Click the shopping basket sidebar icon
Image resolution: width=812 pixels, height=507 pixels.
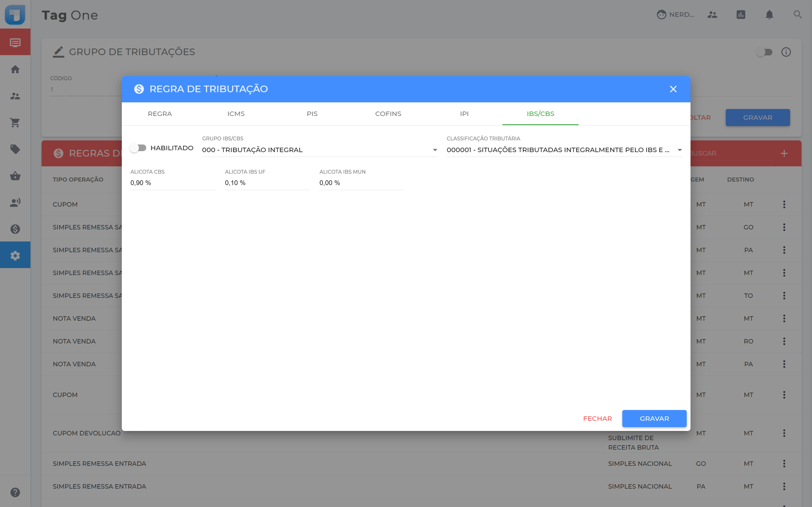pyautogui.click(x=15, y=176)
